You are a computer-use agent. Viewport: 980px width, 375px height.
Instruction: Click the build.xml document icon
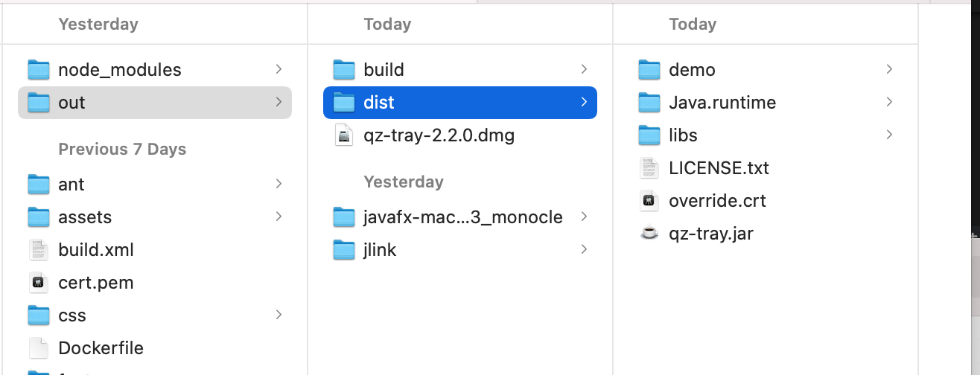tap(38, 250)
